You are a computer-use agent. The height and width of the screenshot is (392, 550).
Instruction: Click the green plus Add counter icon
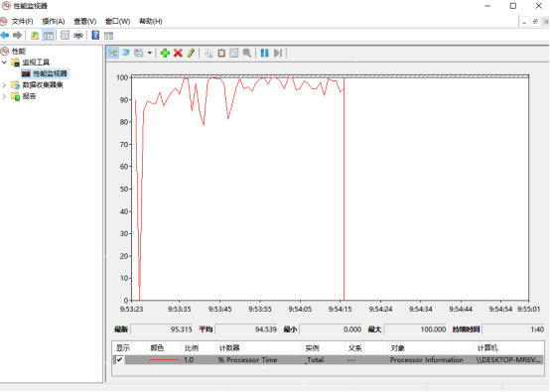tap(165, 53)
